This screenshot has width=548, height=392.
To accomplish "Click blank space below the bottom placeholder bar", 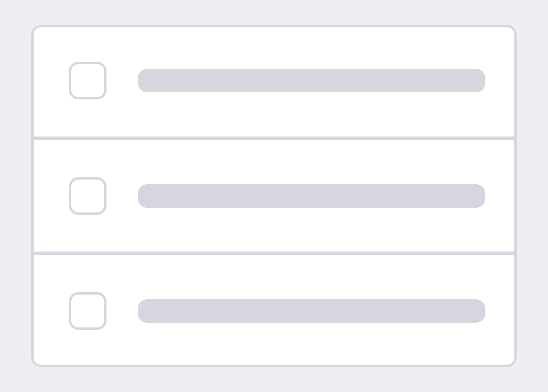I will point(311,344).
